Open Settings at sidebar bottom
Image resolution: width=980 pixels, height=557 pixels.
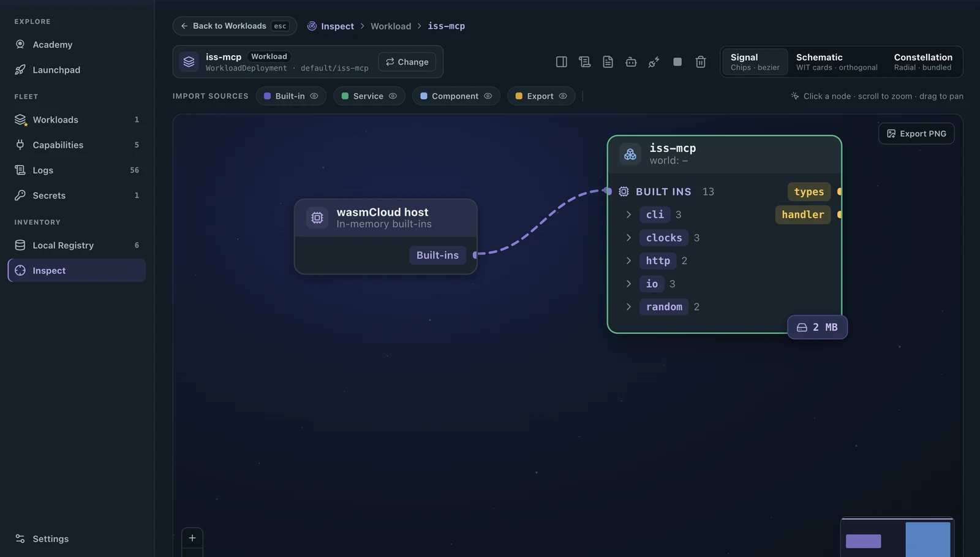(x=77, y=539)
